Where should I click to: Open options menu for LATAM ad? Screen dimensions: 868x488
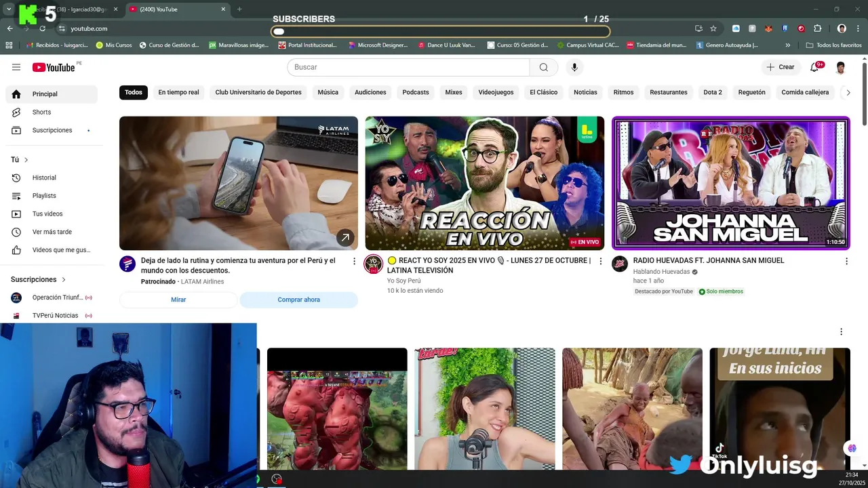click(354, 261)
